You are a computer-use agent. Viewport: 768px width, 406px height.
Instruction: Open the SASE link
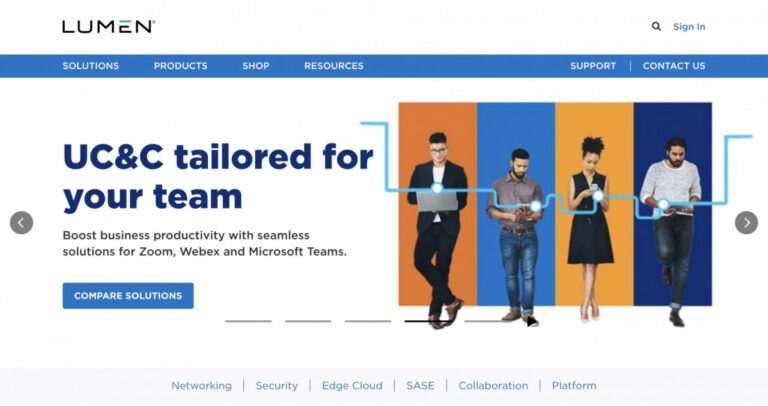(x=420, y=386)
